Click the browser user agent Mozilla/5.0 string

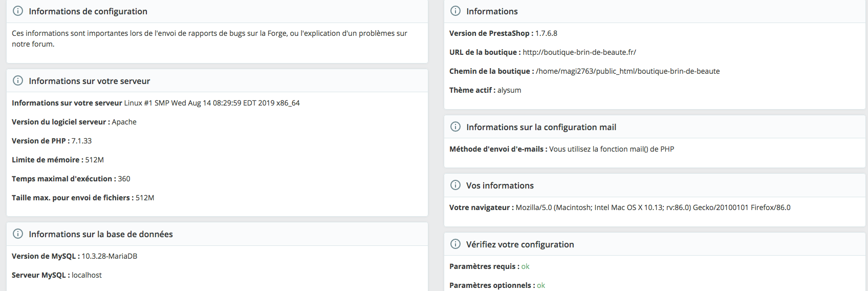pyautogui.click(x=653, y=207)
